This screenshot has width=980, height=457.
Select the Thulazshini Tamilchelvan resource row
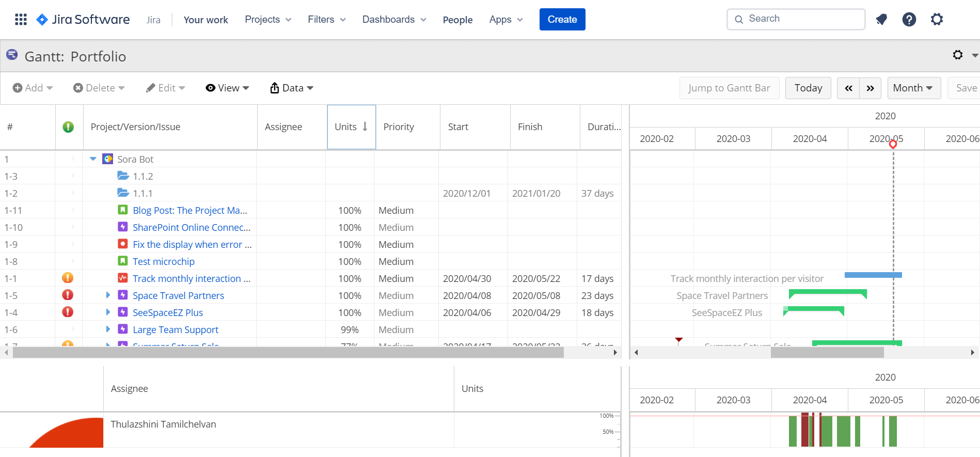310,430
